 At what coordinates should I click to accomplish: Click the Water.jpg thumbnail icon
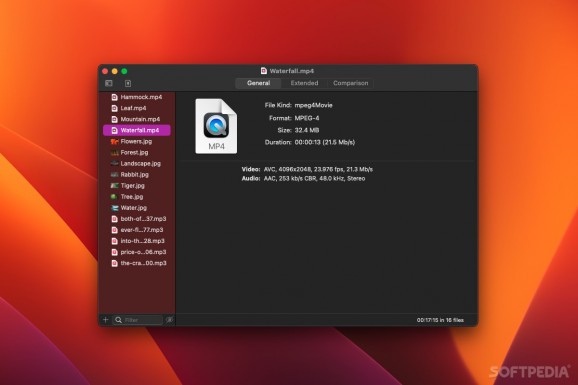click(114, 208)
